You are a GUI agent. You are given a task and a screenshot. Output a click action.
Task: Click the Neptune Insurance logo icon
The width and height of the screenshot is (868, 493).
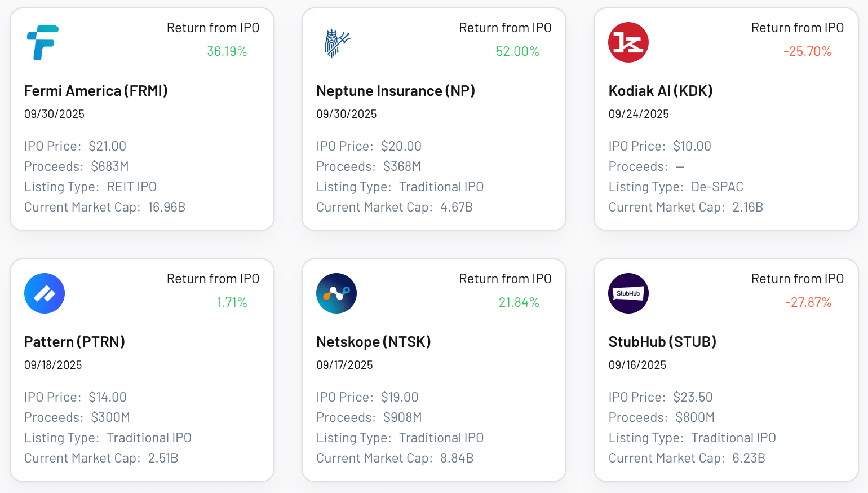pos(336,43)
